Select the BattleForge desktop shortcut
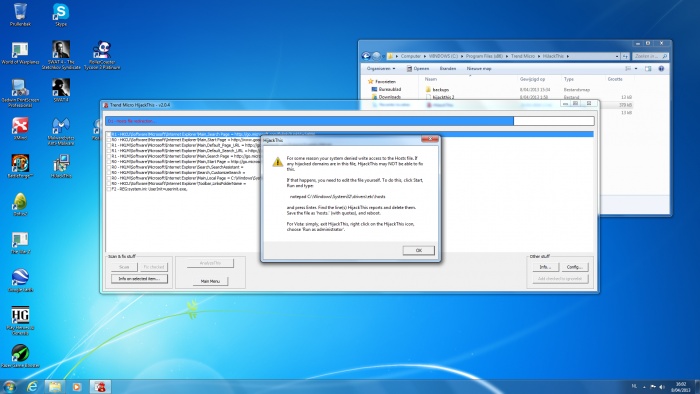Screen dimensions: 700x394 (20, 166)
